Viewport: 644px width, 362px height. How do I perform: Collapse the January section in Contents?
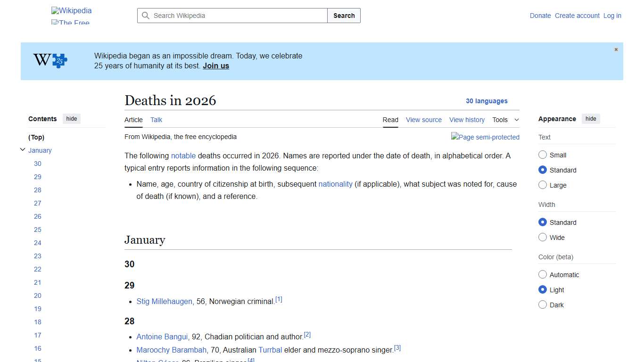coord(23,149)
